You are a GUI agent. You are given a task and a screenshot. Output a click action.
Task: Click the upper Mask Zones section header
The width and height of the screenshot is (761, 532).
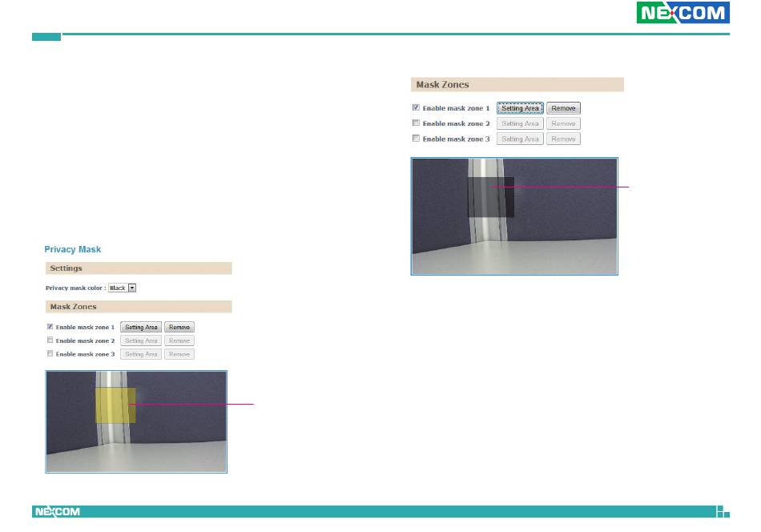(x=517, y=84)
